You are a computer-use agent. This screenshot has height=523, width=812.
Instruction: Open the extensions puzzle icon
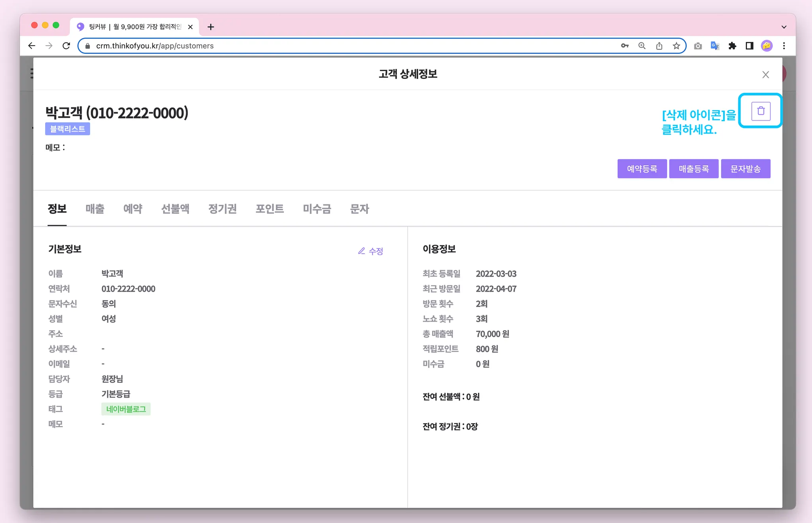pos(732,46)
